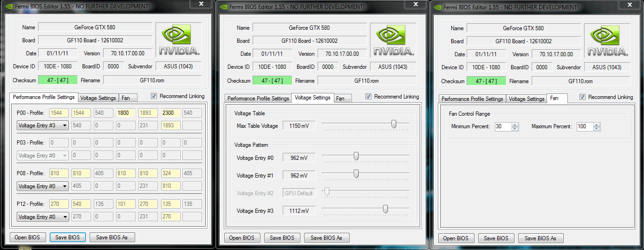
Task: Click the Maximum Percent field showing 100
Action: tap(585, 126)
